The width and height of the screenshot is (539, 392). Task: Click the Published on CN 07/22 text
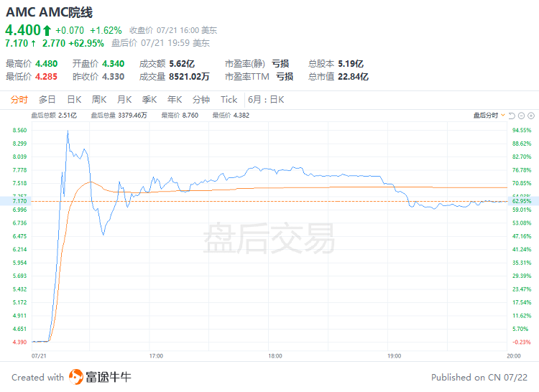click(x=479, y=377)
